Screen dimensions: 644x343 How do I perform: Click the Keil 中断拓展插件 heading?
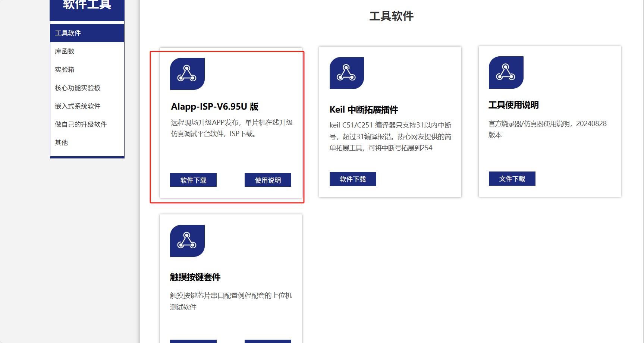pos(364,110)
